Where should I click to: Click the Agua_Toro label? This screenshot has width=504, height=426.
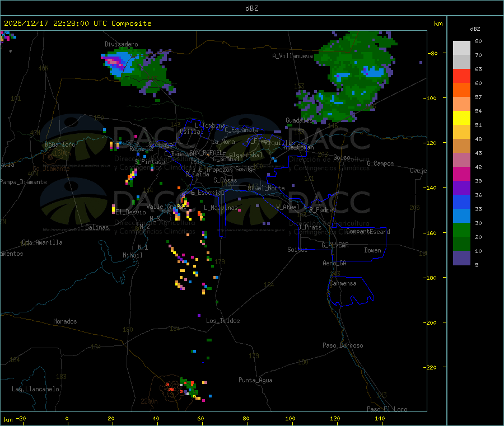(60, 144)
